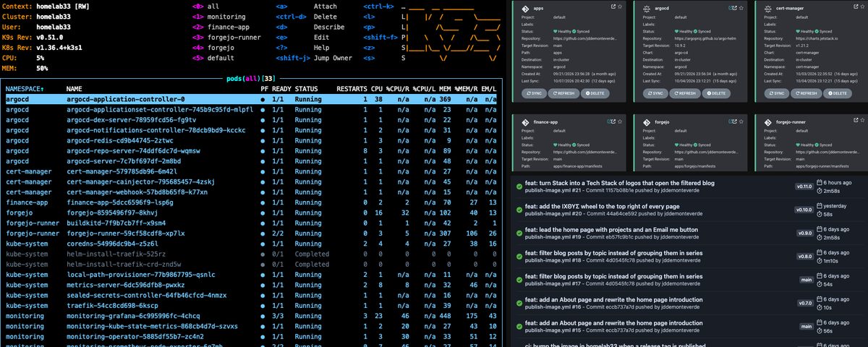Select cert-manager-webhook pod row in k9s
The width and height of the screenshot is (868, 347).
point(250,192)
